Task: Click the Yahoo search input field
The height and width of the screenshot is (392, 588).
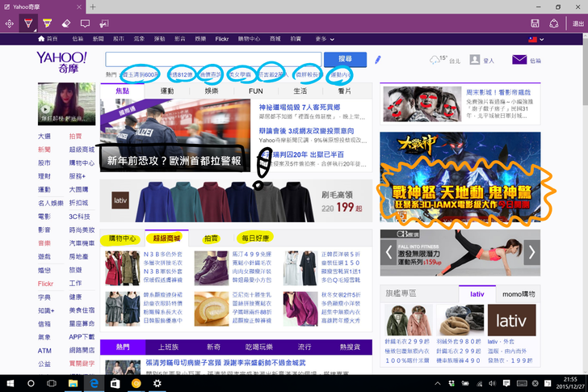Action: click(213, 59)
